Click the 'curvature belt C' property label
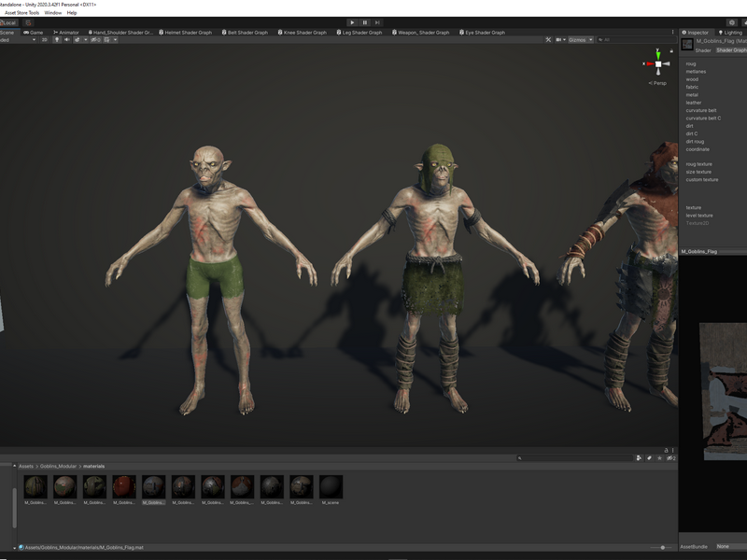 click(x=703, y=119)
